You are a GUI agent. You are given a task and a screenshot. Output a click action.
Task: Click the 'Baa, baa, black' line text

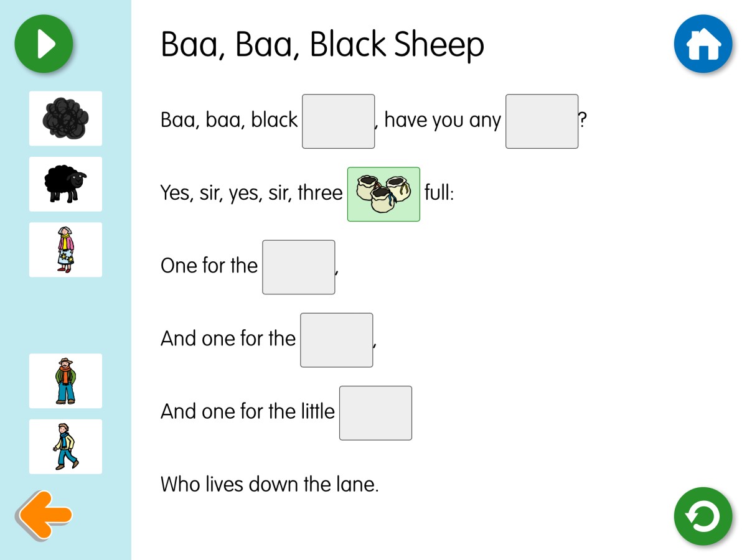(229, 120)
